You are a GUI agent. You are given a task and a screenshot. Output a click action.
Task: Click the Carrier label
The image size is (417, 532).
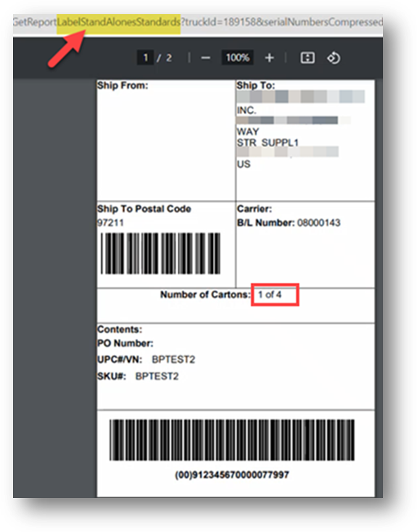pos(254,209)
